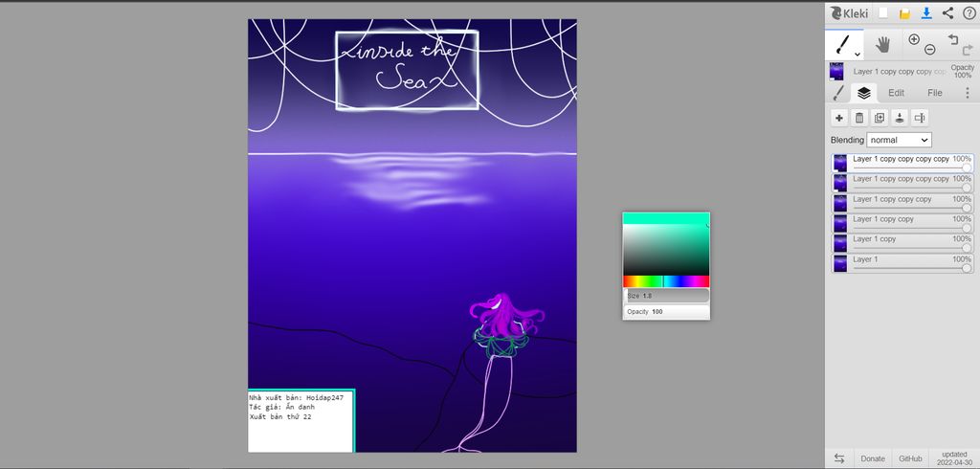
Task: Save image with blue download icon
Action: [x=926, y=13]
